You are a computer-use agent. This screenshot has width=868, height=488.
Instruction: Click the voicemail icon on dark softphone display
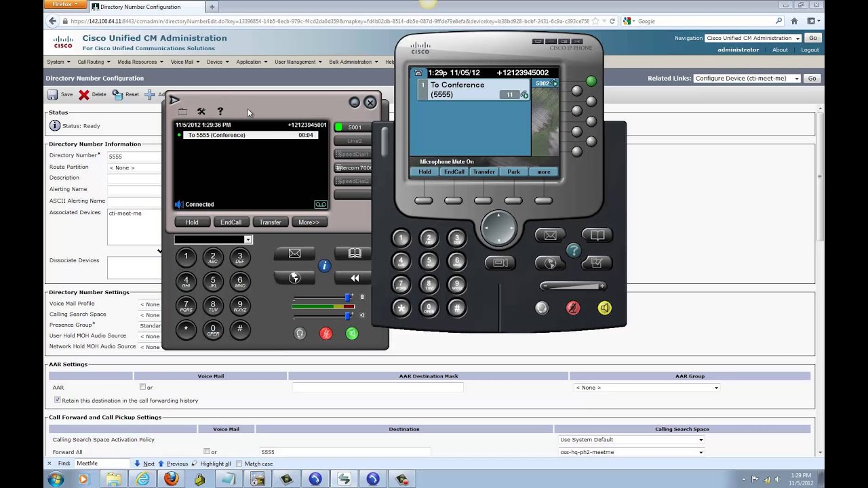click(x=321, y=204)
